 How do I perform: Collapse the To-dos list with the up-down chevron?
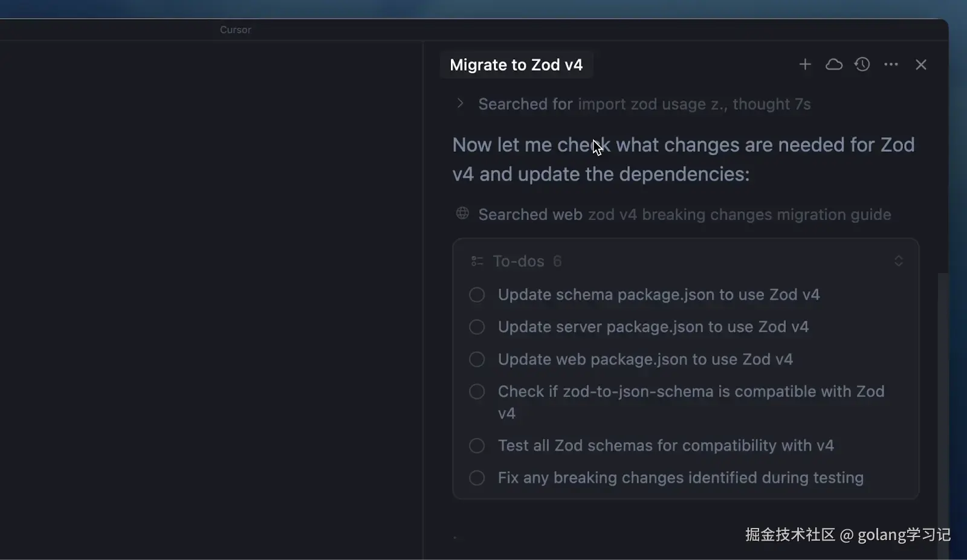(898, 261)
